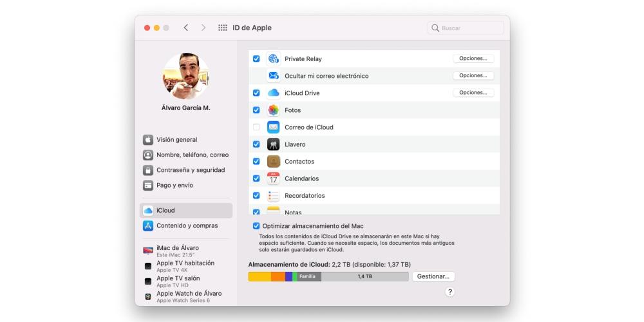Click the Álvaro García profile photo
The height and width of the screenshot is (322, 644).
pyautogui.click(x=185, y=77)
